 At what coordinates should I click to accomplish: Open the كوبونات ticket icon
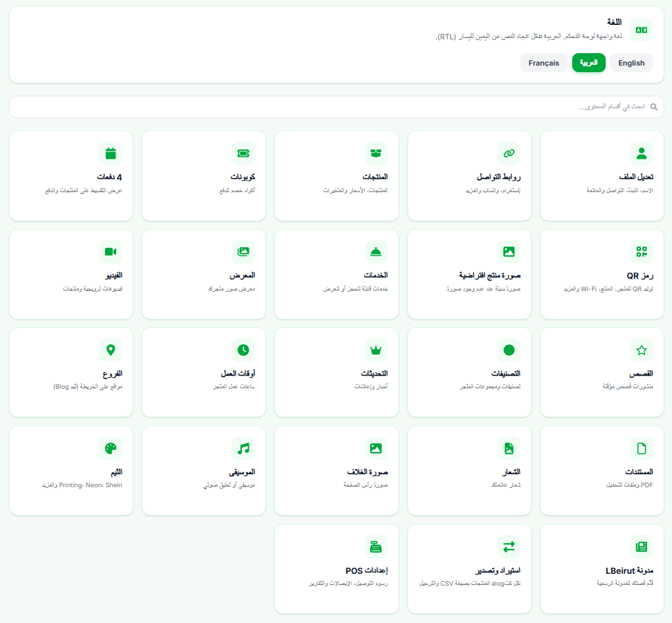(x=243, y=153)
